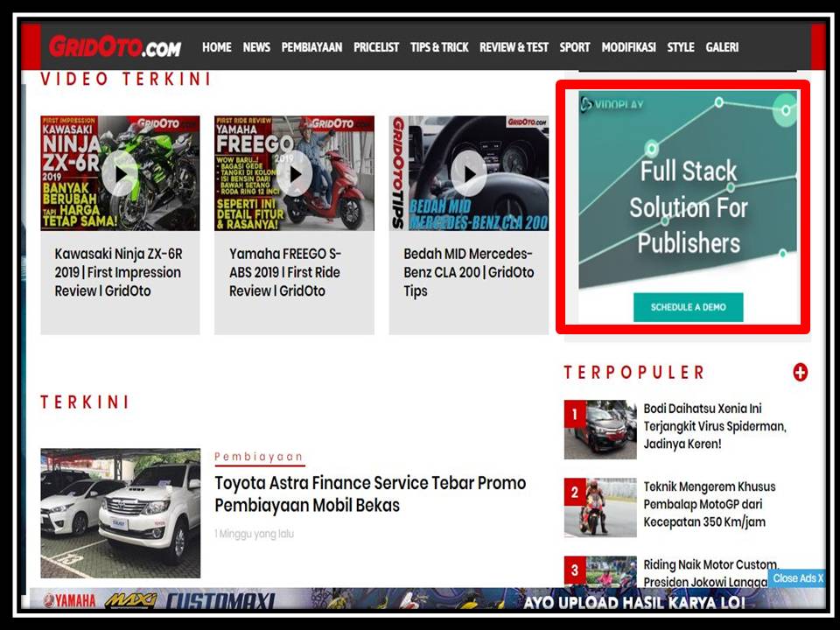This screenshot has height=630, width=840.
Task: Click the GridOto.com logo
Action: click(x=115, y=46)
